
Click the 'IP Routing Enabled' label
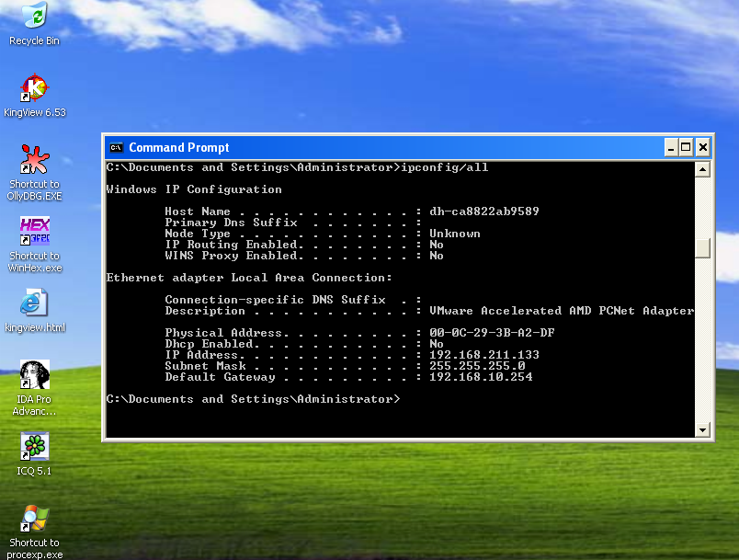231,245
